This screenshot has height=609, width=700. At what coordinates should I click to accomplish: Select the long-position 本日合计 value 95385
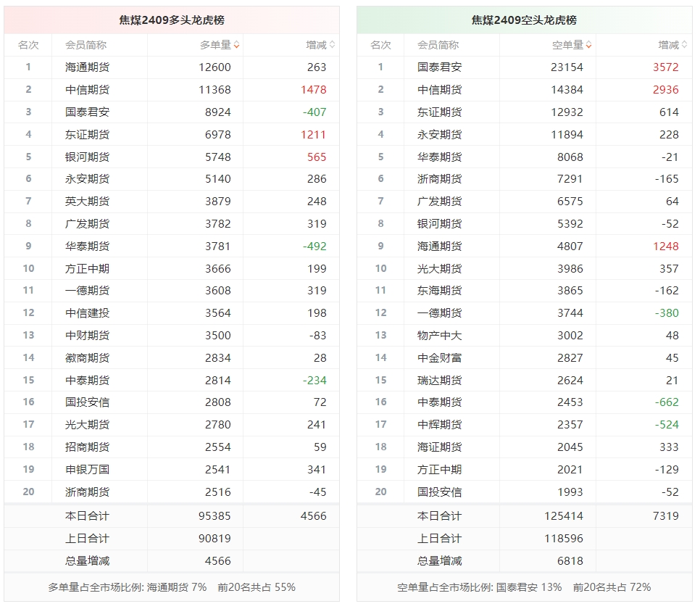click(215, 516)
